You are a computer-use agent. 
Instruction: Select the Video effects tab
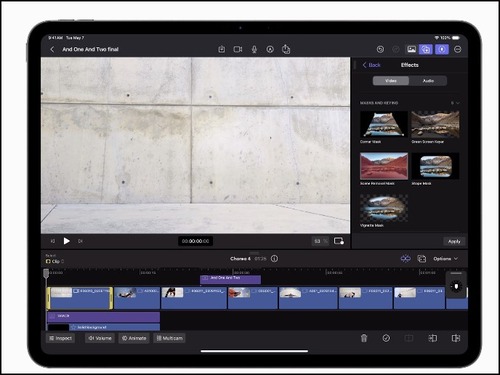(x=391, y=81)
